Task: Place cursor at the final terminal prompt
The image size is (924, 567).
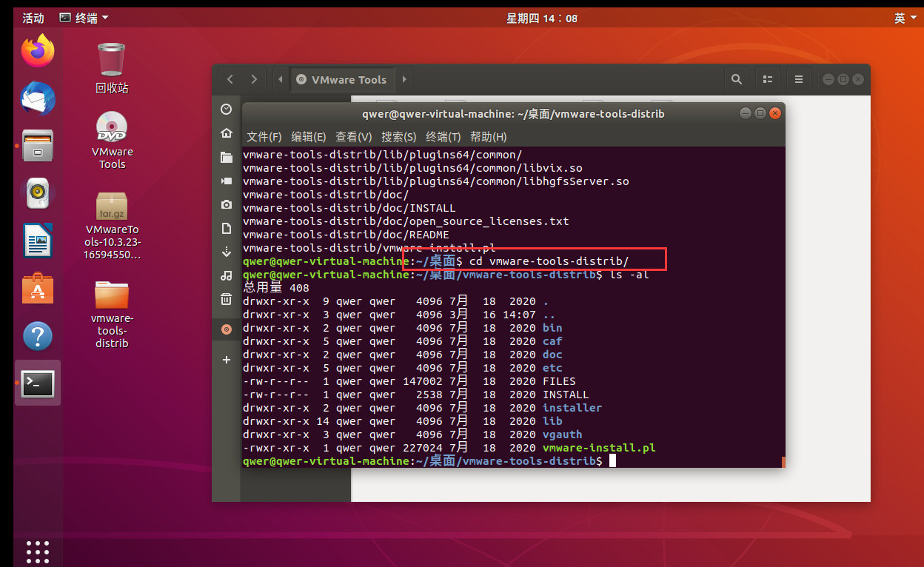Action: tap(612, 461)
